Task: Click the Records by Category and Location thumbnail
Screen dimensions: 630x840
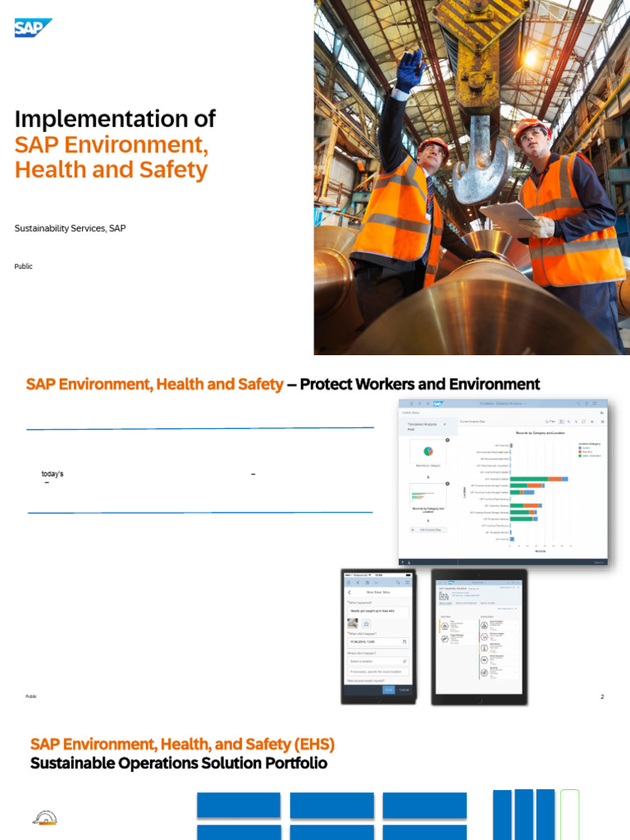Action: [x=428, y=495]
